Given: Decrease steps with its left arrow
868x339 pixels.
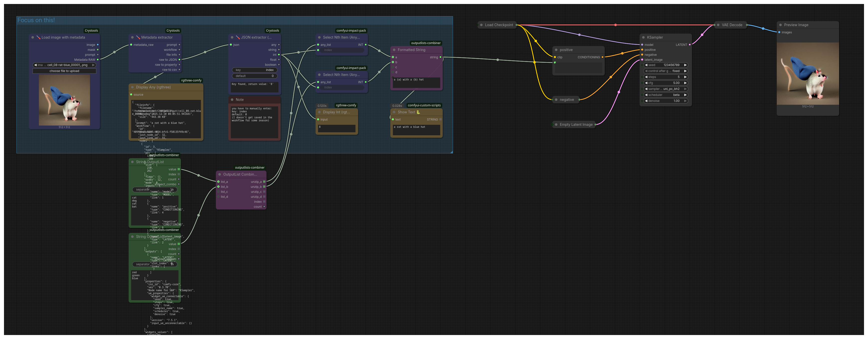Looking at the screenshot, I should point(646,77).
